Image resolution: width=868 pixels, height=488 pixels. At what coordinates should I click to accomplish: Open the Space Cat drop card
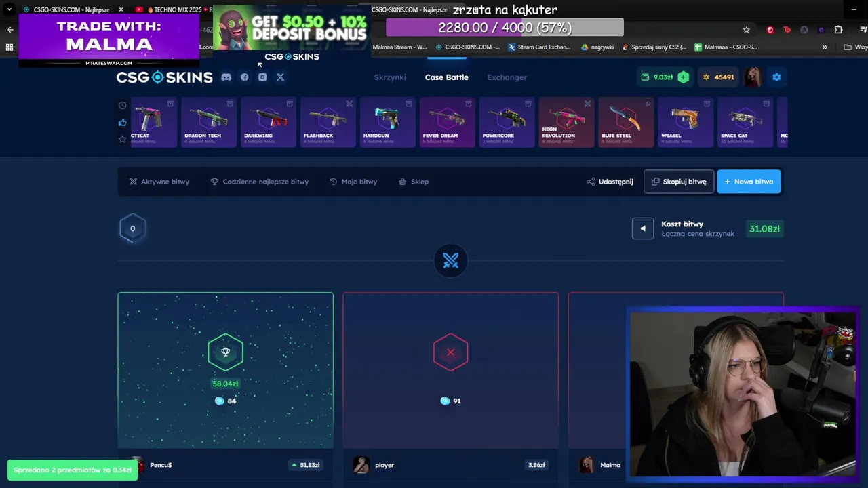(x=745, y=122)
